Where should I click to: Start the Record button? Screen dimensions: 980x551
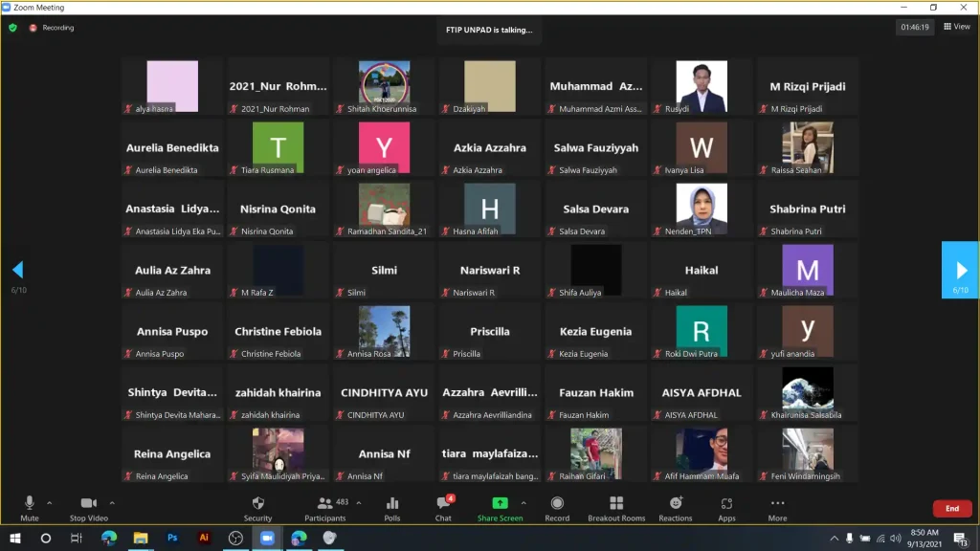(x=557, y=508)
